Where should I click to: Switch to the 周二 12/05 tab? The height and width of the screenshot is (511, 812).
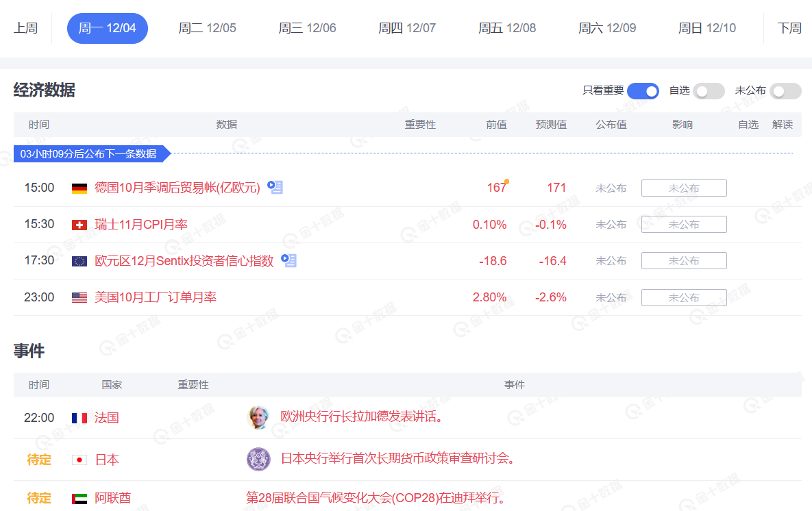point(207,28)
